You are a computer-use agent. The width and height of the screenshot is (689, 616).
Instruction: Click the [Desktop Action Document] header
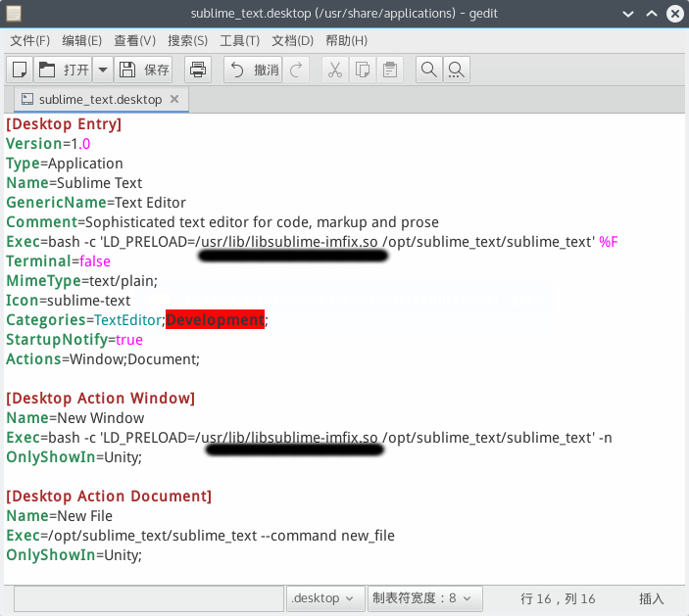[109, 497]
